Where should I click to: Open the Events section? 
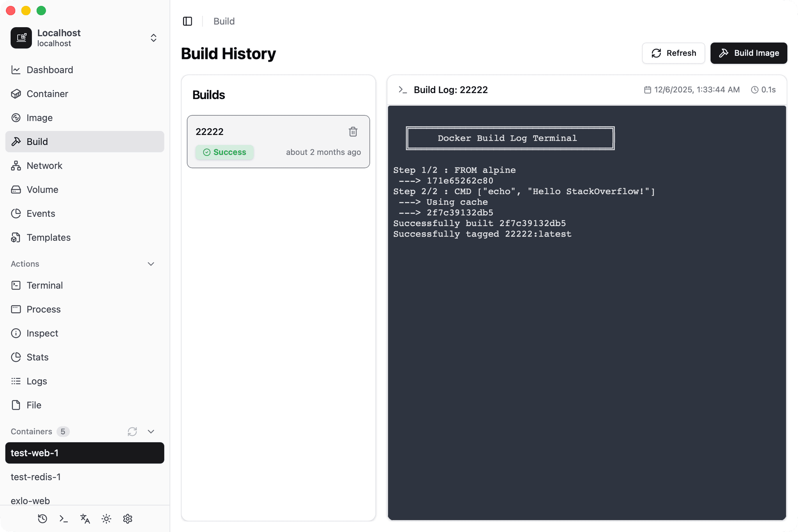click(41, 213)
